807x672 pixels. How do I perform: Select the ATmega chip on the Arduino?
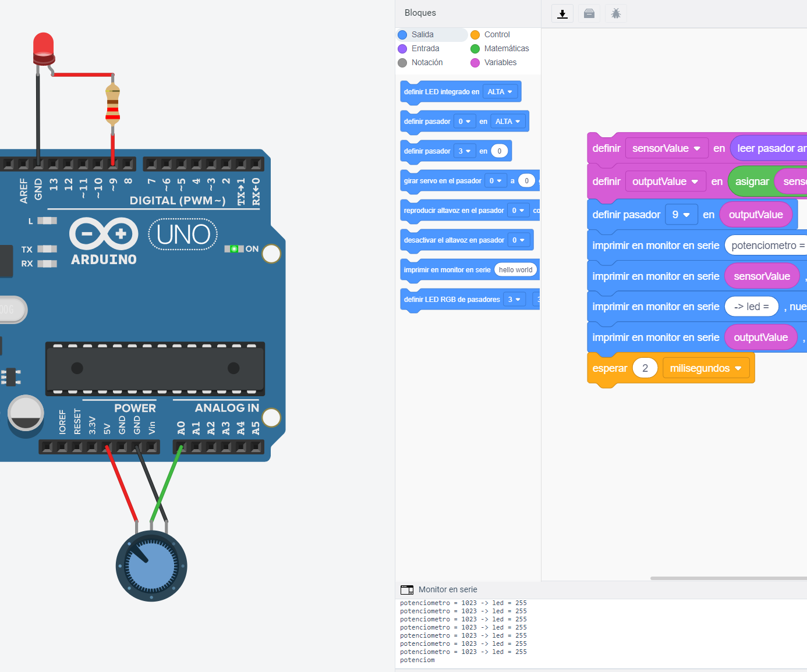(155, 368)
